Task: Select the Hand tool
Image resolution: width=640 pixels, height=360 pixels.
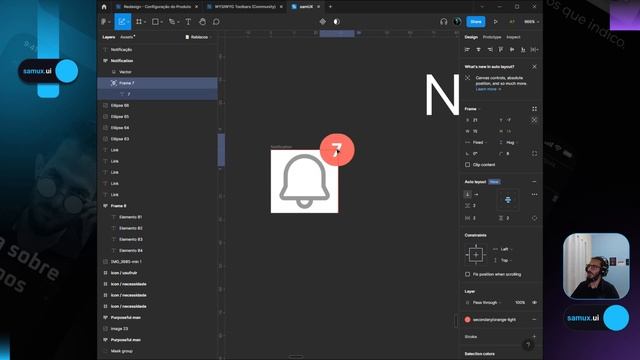Action: click(x=202, y=22)
